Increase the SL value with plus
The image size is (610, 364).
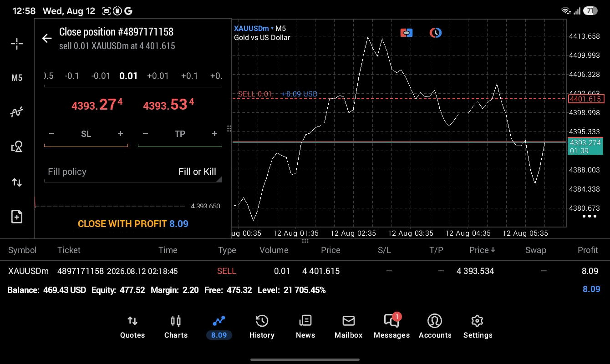[120, 134]
